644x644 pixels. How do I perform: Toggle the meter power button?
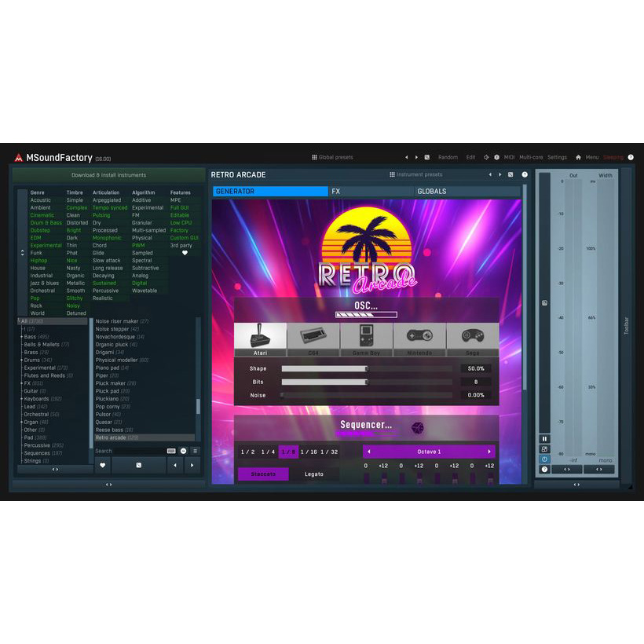click(x=544, y=459)
